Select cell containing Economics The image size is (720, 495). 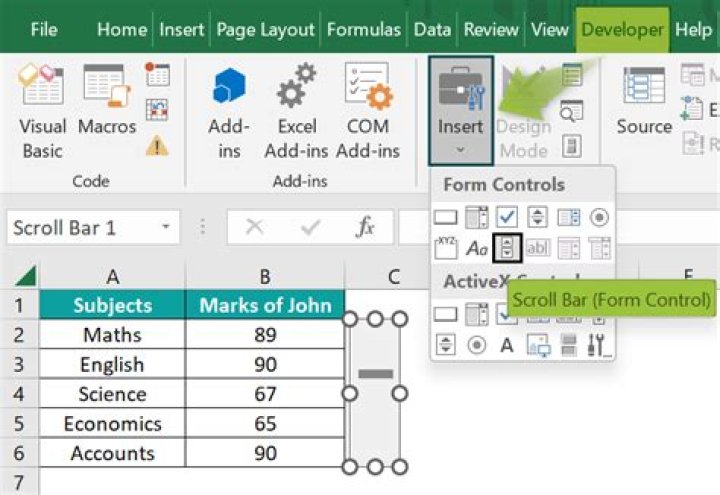[x=112, y=424]
